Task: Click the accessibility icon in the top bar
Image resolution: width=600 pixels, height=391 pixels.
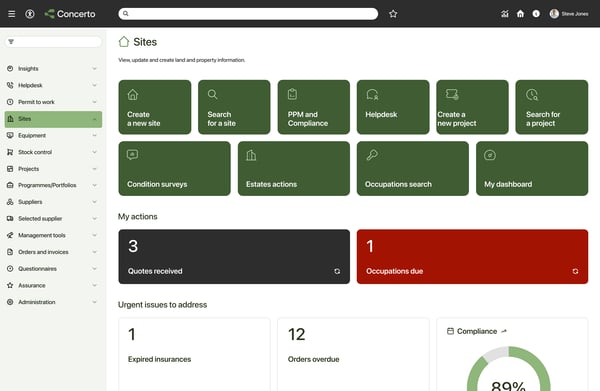Action: [30, 14]
